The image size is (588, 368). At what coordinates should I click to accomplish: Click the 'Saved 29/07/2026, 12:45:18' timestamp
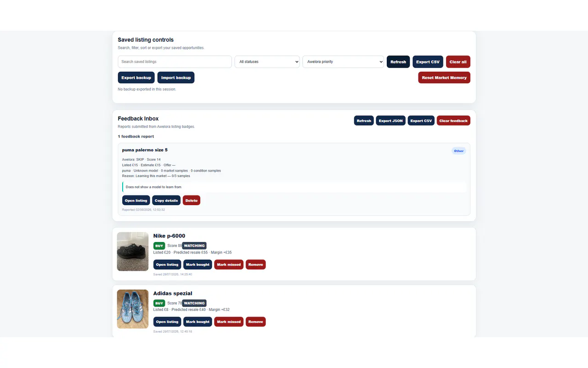click(x=173, y=331)
